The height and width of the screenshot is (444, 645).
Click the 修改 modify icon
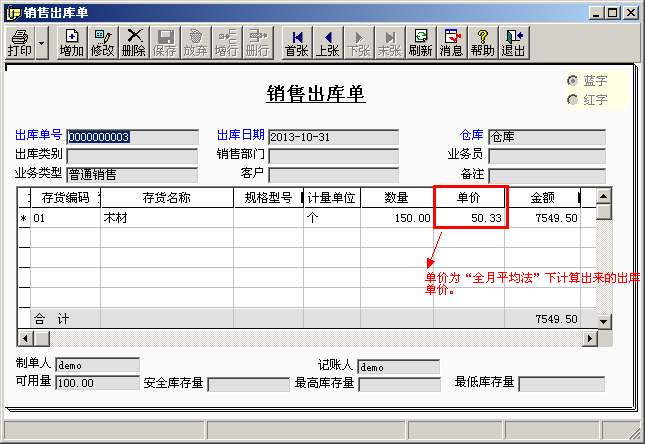point(102,43)
